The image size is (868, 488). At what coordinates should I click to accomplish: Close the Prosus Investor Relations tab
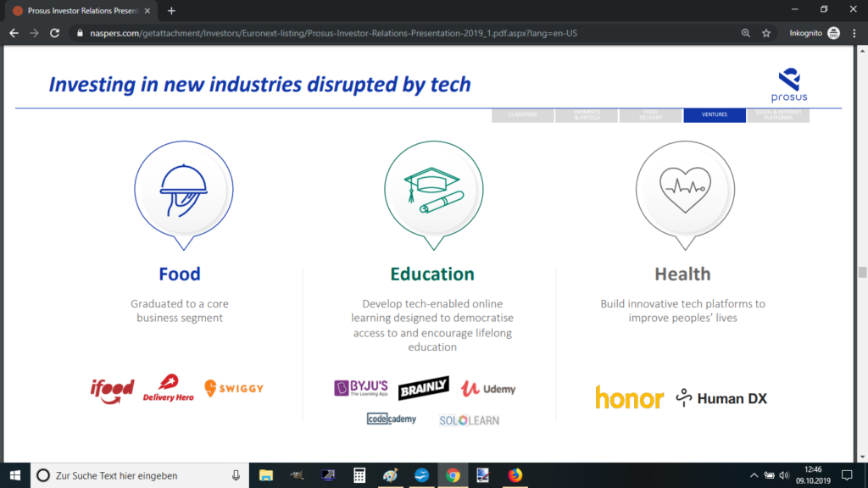click(x=147, y=10)
